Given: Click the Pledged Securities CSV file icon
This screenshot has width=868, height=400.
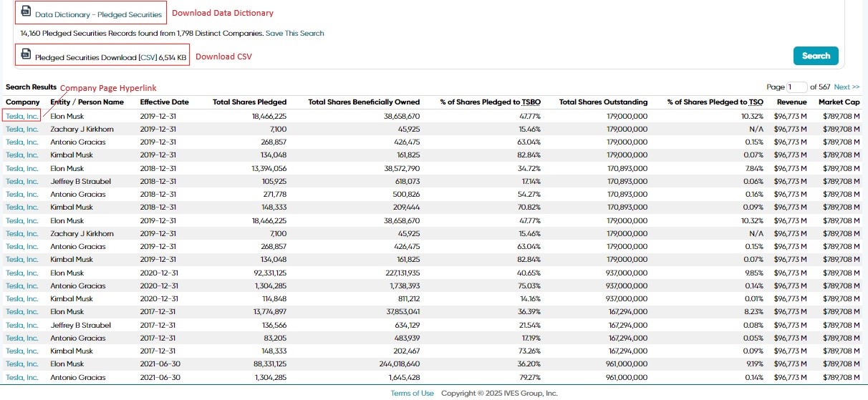Looking at the screenshot, I should coord(26,54).
